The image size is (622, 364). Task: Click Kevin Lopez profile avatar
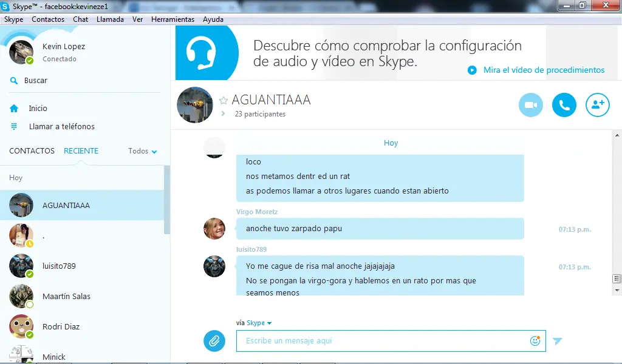tap(21, 52)
